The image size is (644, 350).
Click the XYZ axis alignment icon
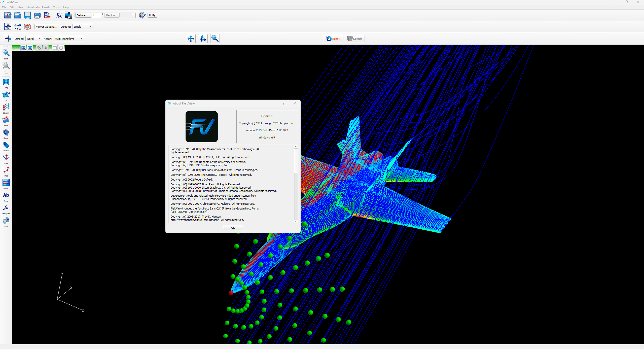pos(18,26)
